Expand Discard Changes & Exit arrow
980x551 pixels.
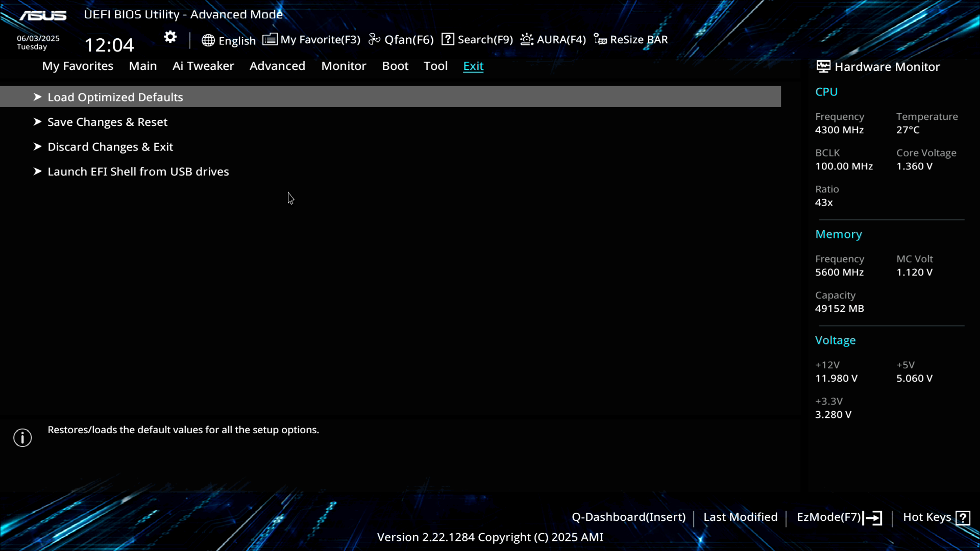pyautogui.click(x=37, y=147)
